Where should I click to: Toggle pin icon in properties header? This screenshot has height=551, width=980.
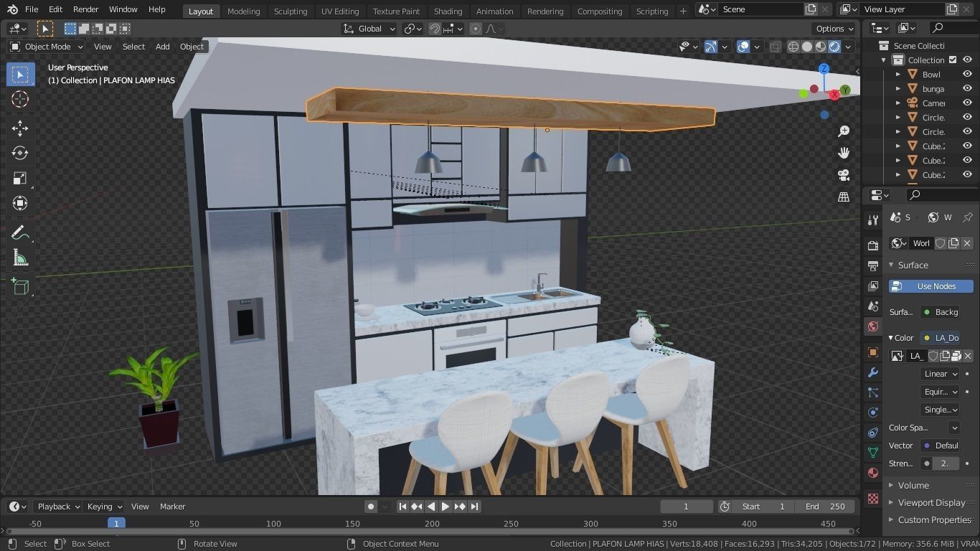pyautogui.click(x=967, y=217)
